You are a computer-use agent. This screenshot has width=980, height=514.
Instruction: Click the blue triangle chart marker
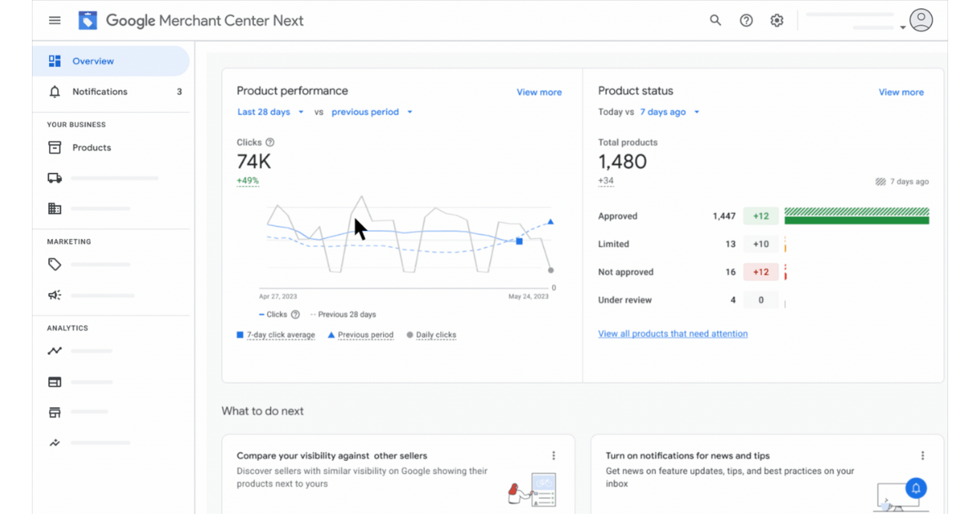click(x=550, y=221)
